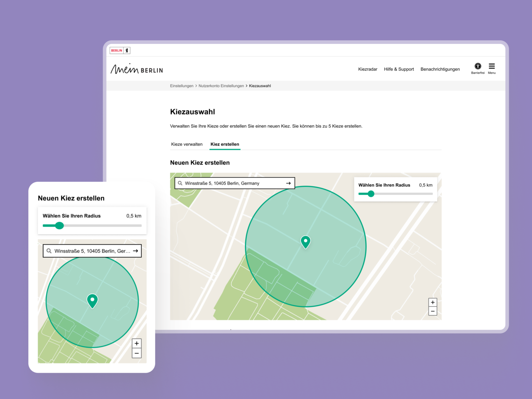The width and height of the screenshot is (532, 399).
Task: Click the location pin on desktop map
Action: [x=306, y=242]
